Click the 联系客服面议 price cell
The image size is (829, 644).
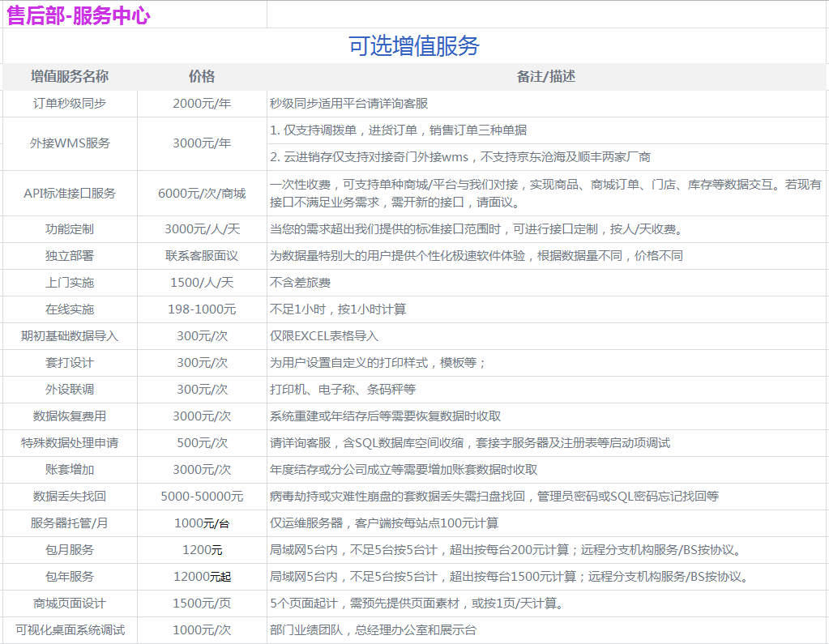[x=202, y=256]
